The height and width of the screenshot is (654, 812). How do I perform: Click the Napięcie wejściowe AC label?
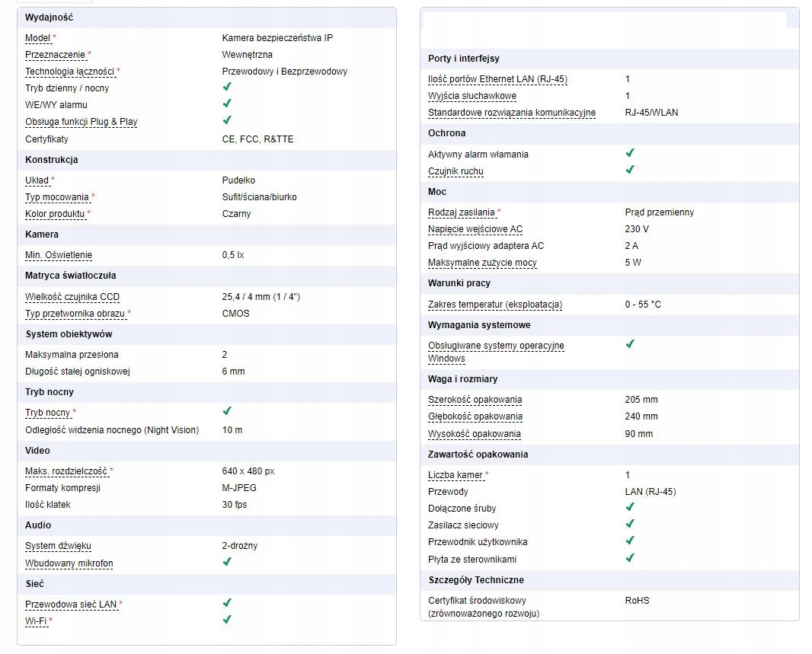475,229
